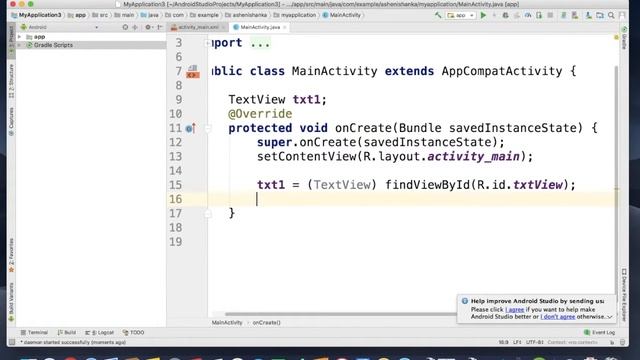
Task: Open the Captures side tab
Action: 11,122
